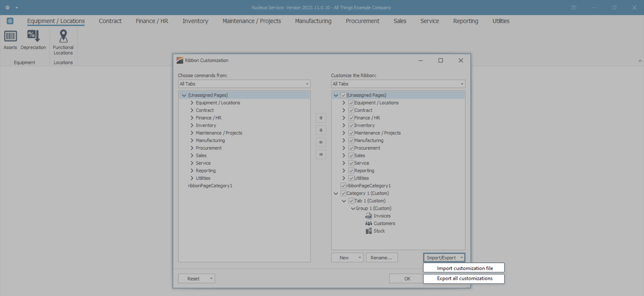Click the blue gear button left of ribbon tabs
Viewport: 644px width, 296px height.
point(10,21)
